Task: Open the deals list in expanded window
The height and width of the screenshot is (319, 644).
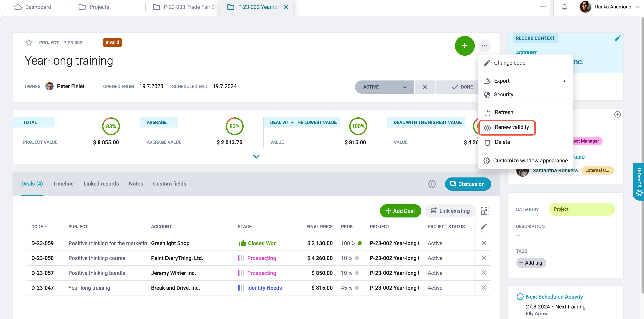Action: [x=484, y=211]
